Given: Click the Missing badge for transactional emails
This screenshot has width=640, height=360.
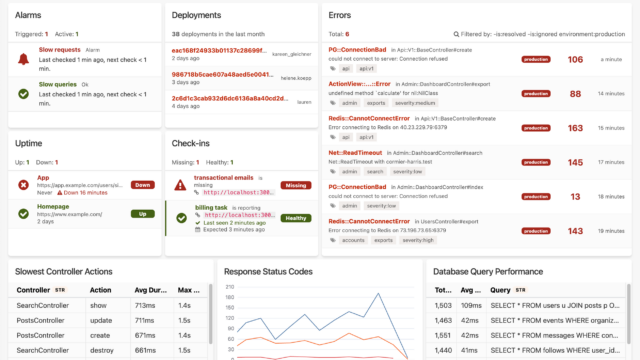Looking at the screenshot, I should pyautogui.click(x=296, y=185).
